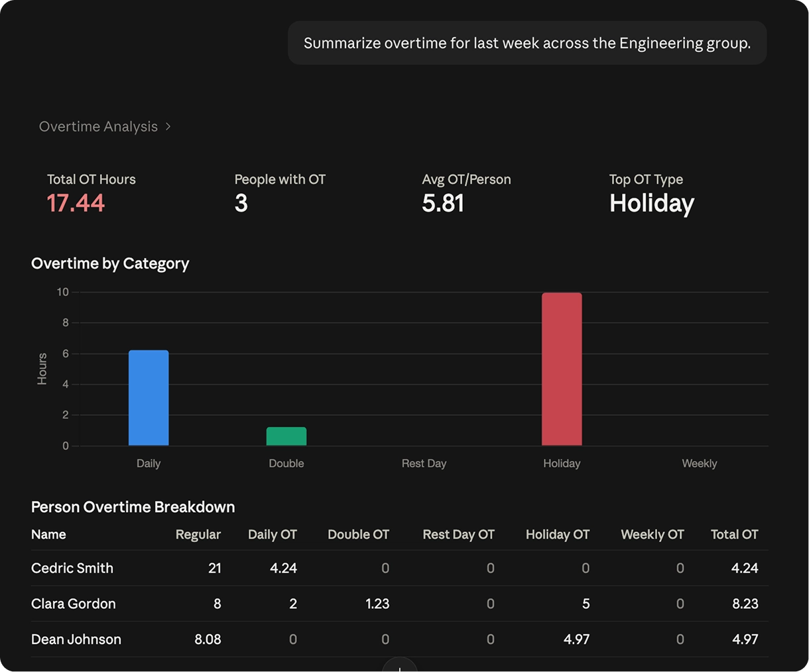This screenshot has height=672, width=809.
Task: Click Cedric Smith's Daily OT cell 4.24
Action: (284, 569)
